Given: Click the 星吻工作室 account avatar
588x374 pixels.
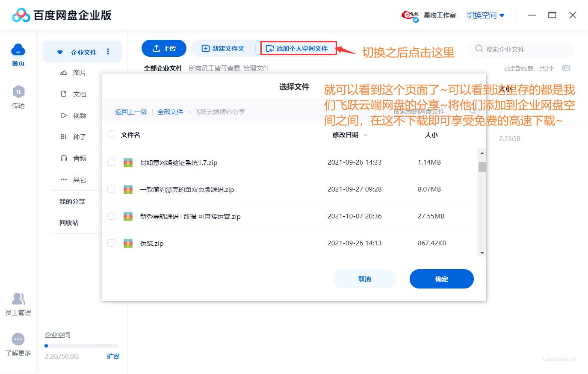Looking at the screenshot, I should pyautogui.click(x=410, y=16).
